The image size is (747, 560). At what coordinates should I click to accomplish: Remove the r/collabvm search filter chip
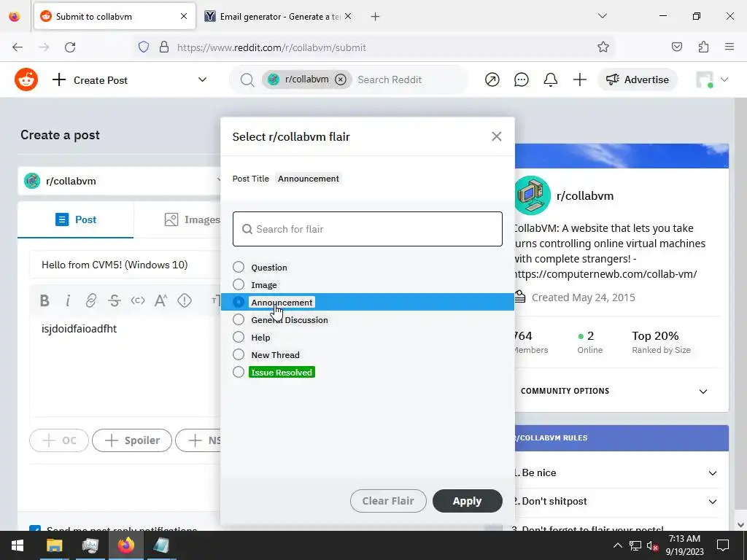[x=340, y=79]
